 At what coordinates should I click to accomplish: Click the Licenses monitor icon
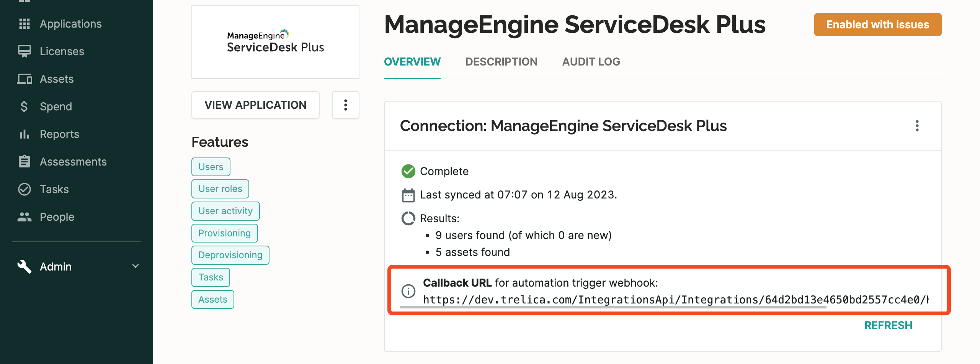[24, 51]
